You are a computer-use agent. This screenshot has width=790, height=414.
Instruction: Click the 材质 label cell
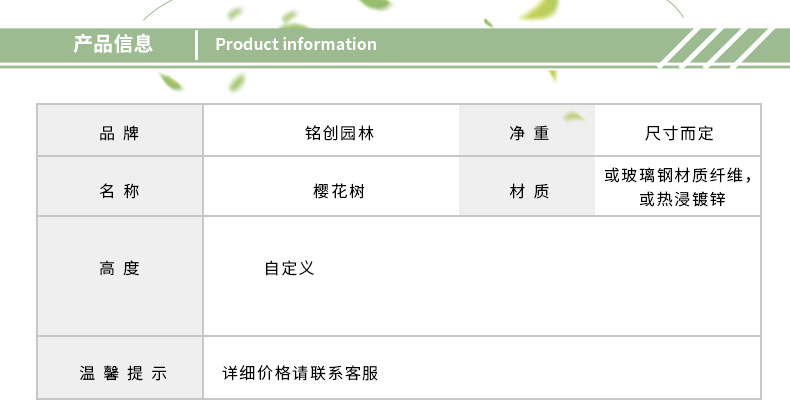(528, 190)
